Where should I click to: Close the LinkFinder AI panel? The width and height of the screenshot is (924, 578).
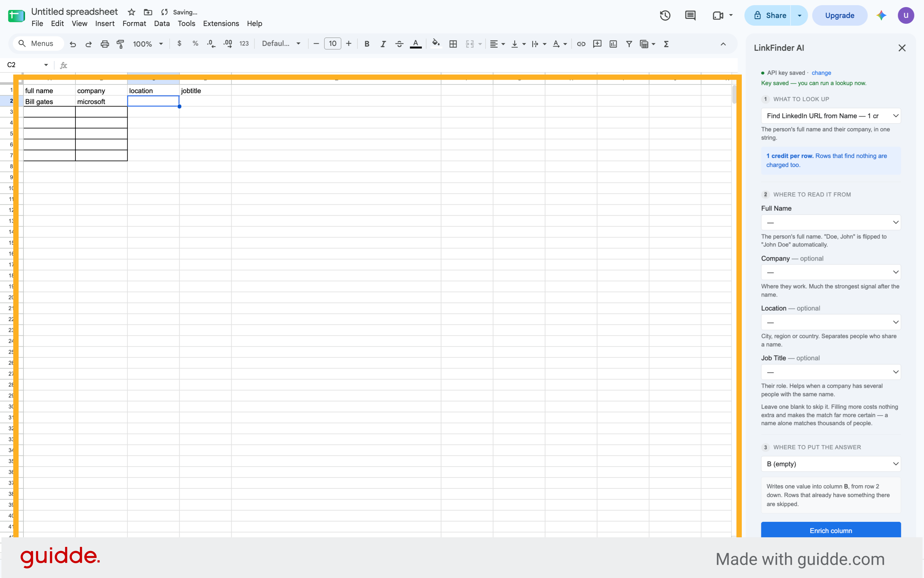(902, 48)
